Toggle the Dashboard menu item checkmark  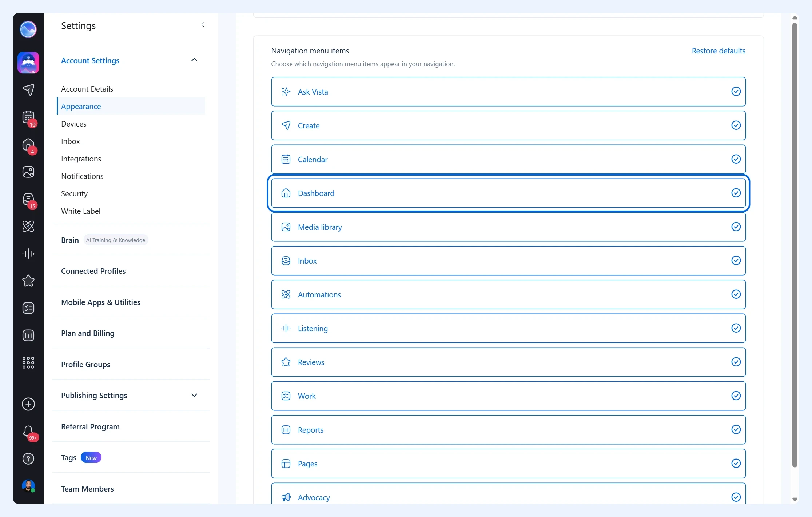tap(736, 193)
